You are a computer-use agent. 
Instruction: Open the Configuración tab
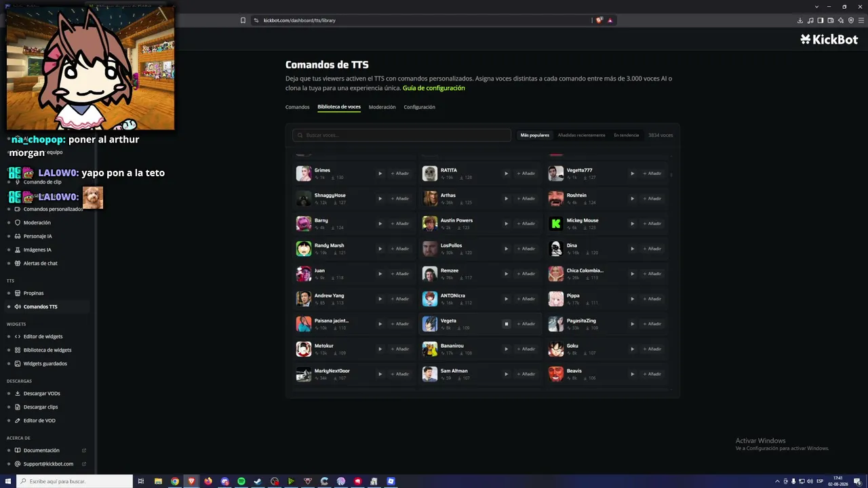[419, 107]
